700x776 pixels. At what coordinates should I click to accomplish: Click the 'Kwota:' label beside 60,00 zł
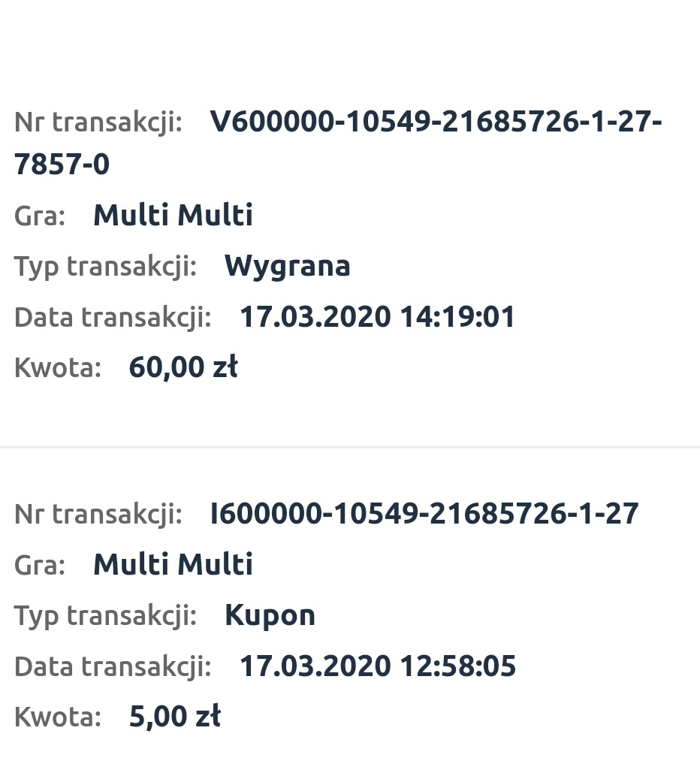(58, 367)
